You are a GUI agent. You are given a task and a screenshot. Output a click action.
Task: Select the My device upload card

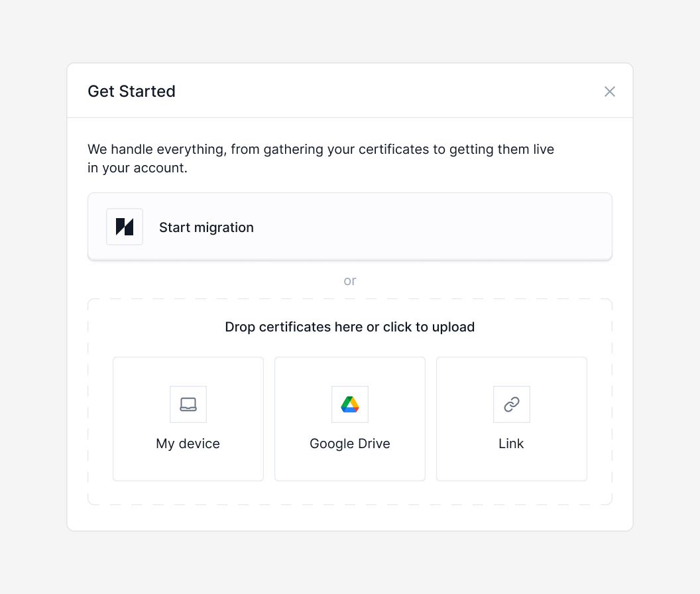coord(188,419)
